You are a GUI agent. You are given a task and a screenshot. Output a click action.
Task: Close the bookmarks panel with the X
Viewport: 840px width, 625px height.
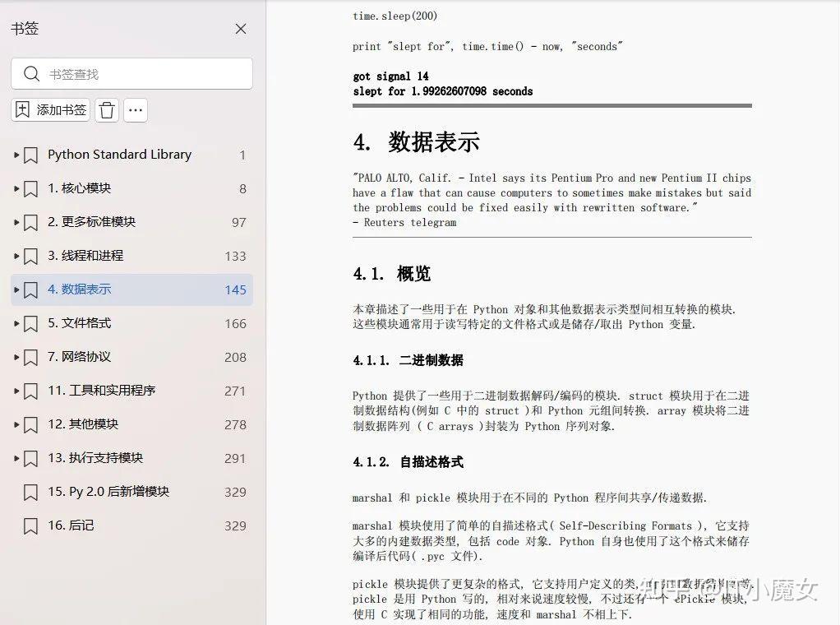[241, 28]
